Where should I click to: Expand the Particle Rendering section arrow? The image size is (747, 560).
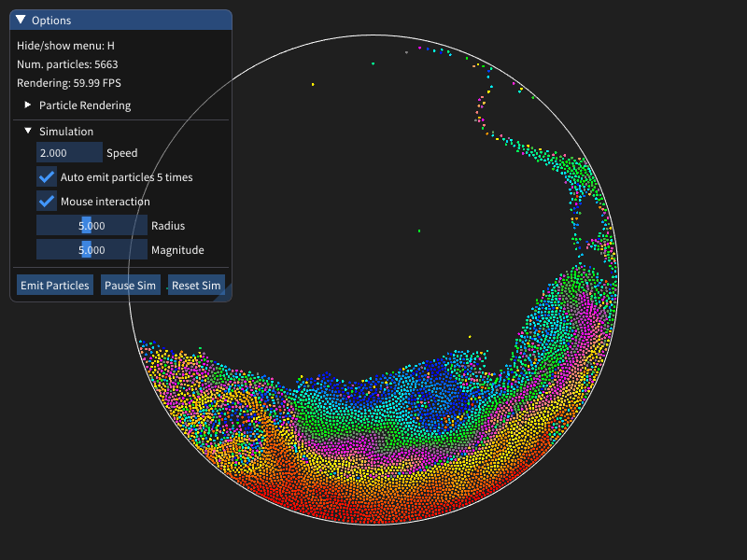(28, 105)
